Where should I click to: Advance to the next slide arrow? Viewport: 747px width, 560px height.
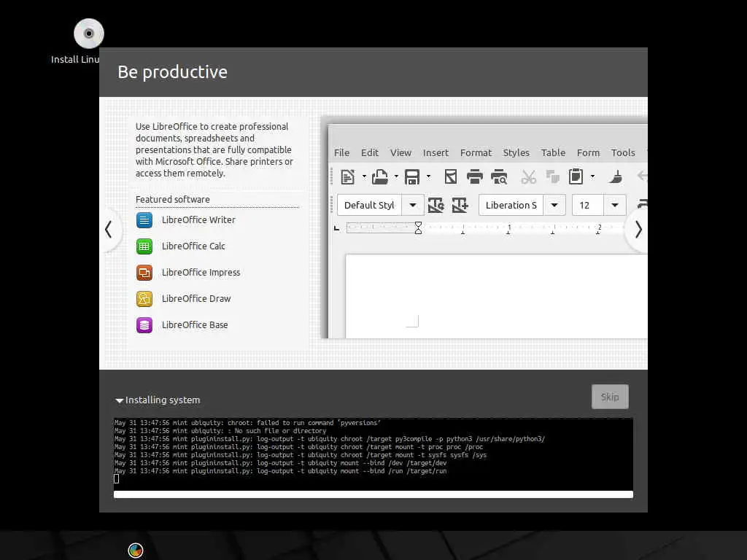(x=639, y=230)
